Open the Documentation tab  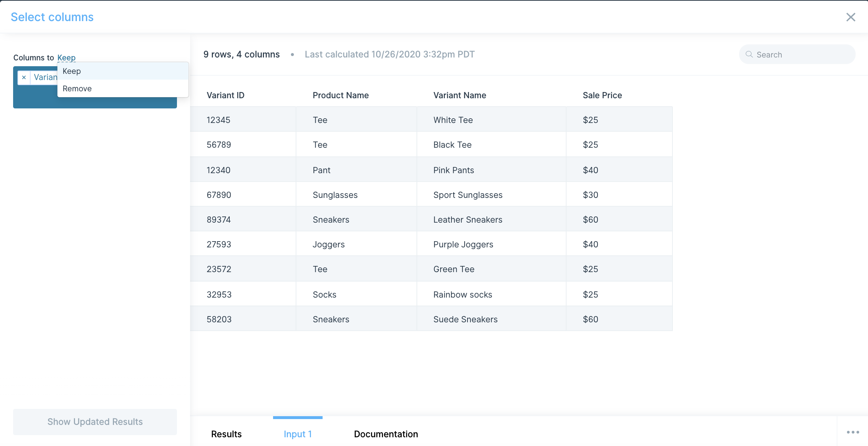click(386, 434)
